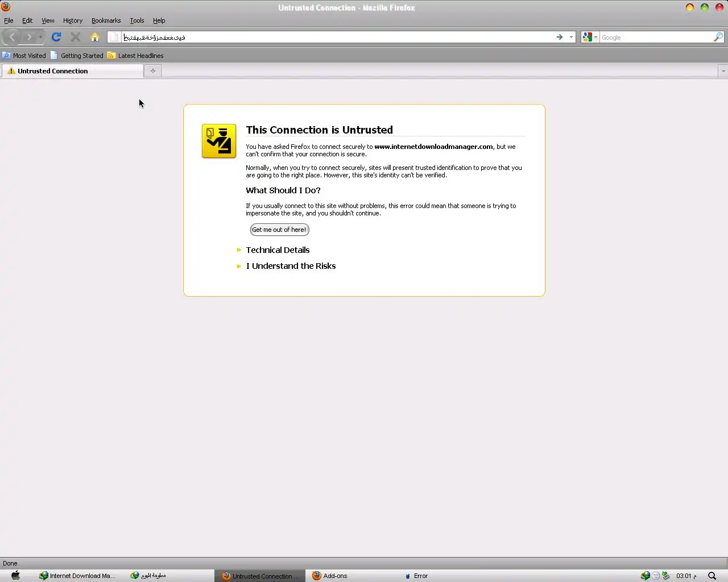Image resolution: width=728 pixels, height=582 pixels.
Task: Open the address bar history dropdown
Action: 571,37
